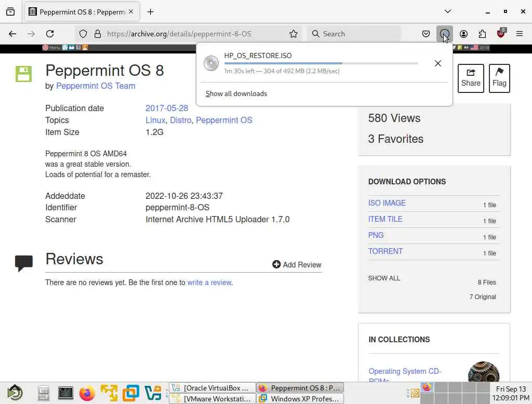
Task: Flag this archive item
Action: pyautogui.click(x=499, y=78)
